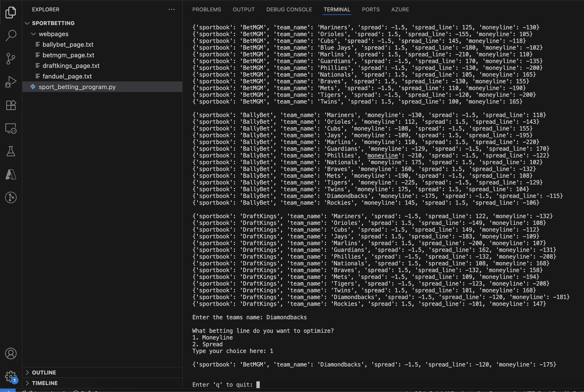Image resolution: width=584 pixels, height=392 pixels.
Task: Select the webpages folder row
Action: click(x=102, y=34)
